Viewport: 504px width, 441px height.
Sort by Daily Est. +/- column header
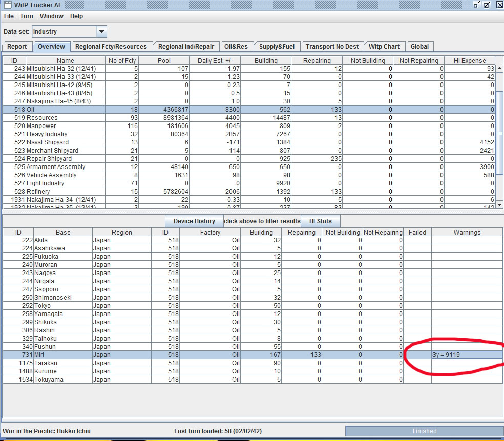click(x=215, y=60)
